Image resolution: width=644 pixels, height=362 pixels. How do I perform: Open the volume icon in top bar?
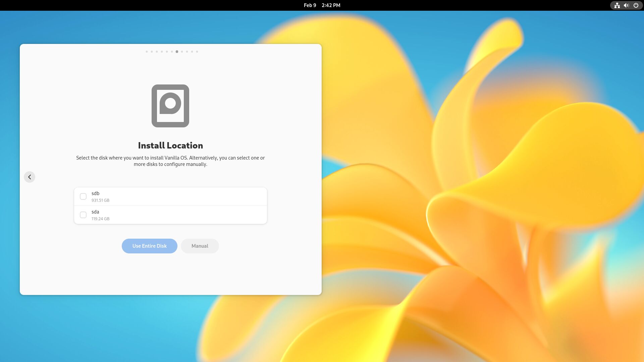[x=626, y=5]
